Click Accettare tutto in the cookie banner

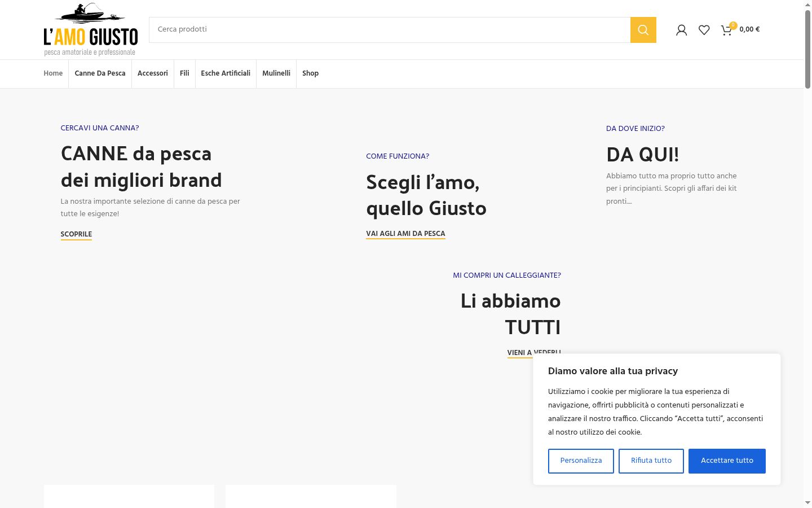tap(727, 461)
